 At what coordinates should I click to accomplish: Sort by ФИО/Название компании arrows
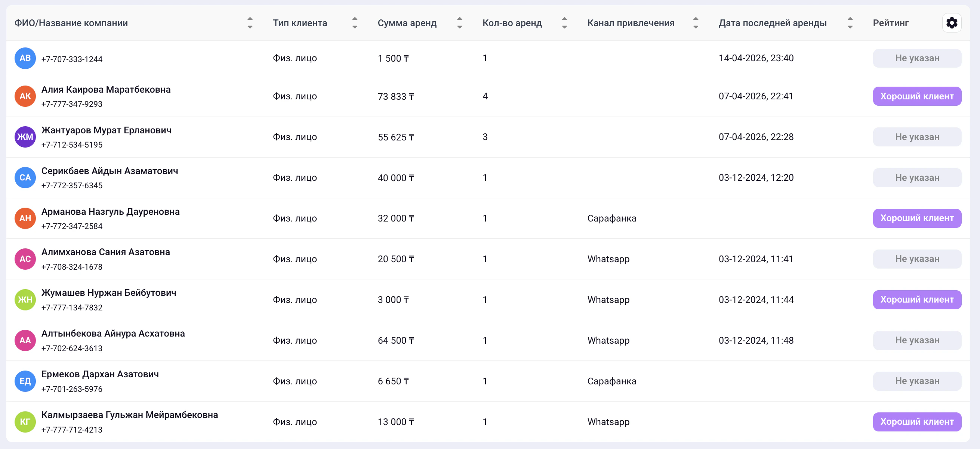(250, 23)
